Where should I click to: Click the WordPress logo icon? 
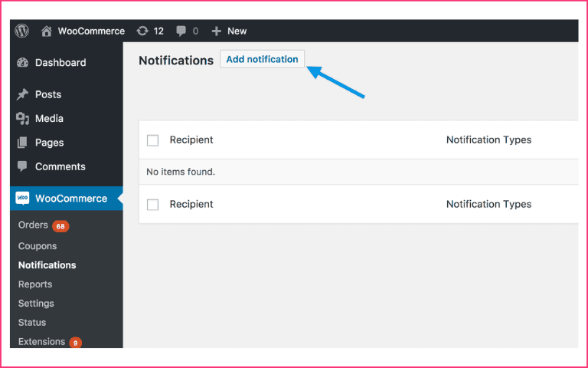[21, 31]
